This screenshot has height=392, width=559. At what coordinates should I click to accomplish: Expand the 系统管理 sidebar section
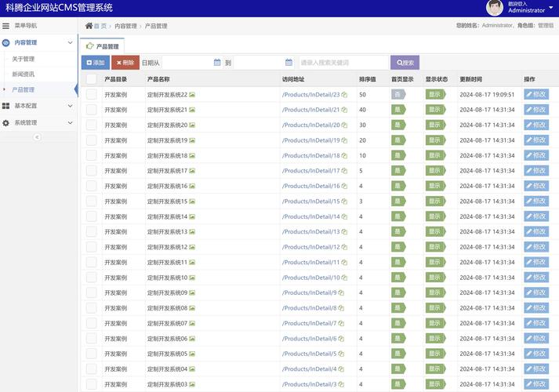(x=38, y=123)
